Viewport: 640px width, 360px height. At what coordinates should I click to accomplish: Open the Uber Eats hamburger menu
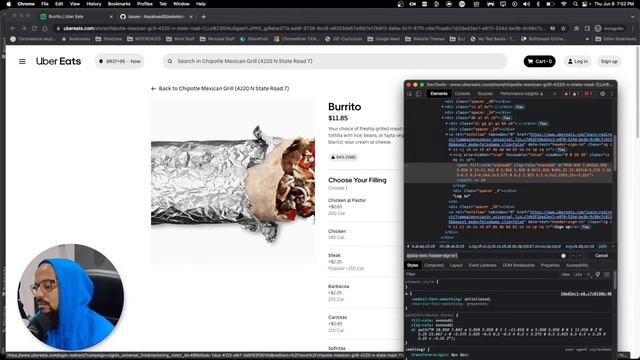[x=22, y=61]
